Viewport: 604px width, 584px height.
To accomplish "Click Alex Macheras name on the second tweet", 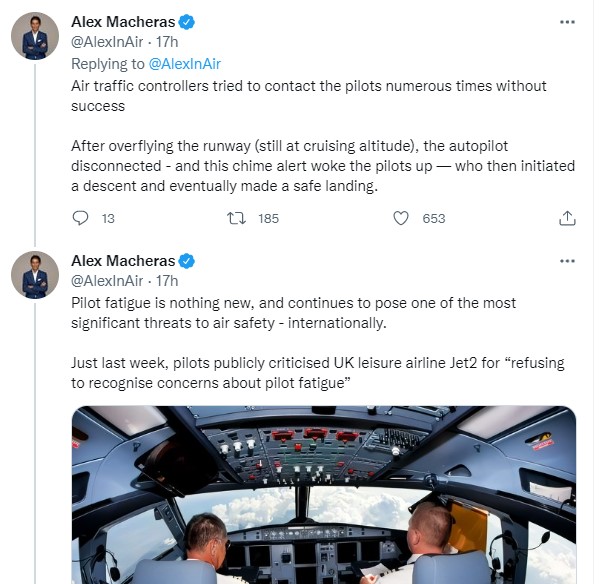I will tap(123, 261).
